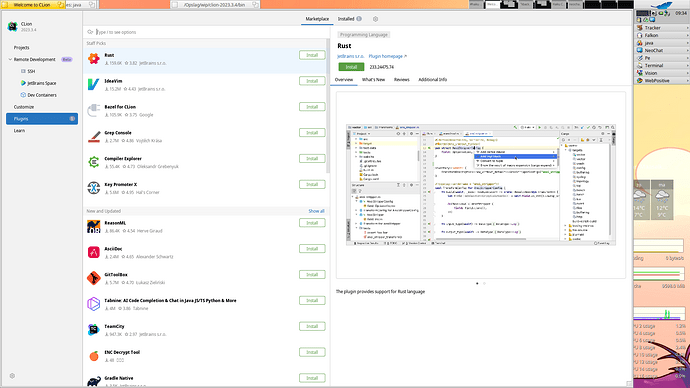Open the Reviews tab
This screenshot has height=388, width=690.
(x=401, y=80)
